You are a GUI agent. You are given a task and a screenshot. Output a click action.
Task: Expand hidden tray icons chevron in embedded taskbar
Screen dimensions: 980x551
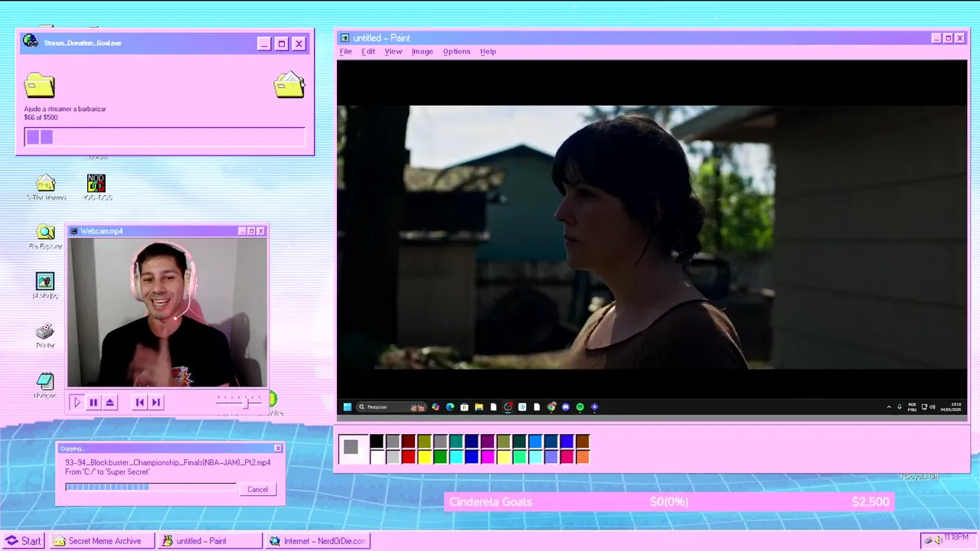tap(889, 407)
